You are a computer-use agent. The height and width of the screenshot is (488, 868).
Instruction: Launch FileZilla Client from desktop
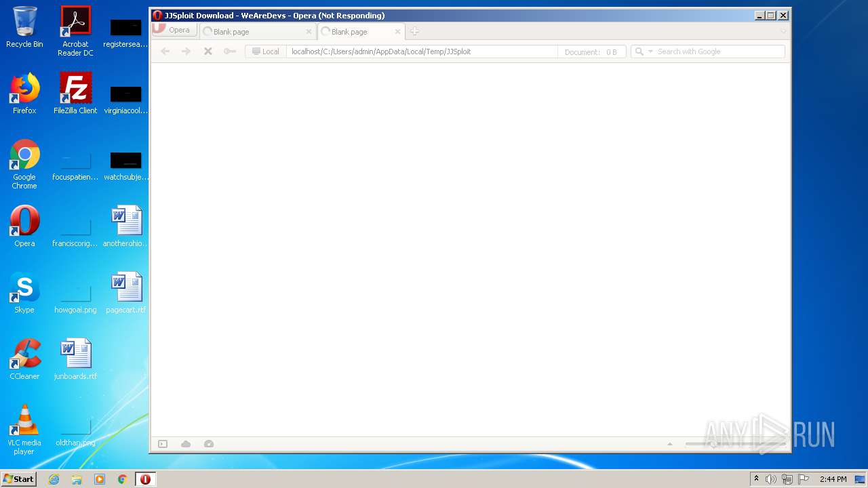pos(75,94)
